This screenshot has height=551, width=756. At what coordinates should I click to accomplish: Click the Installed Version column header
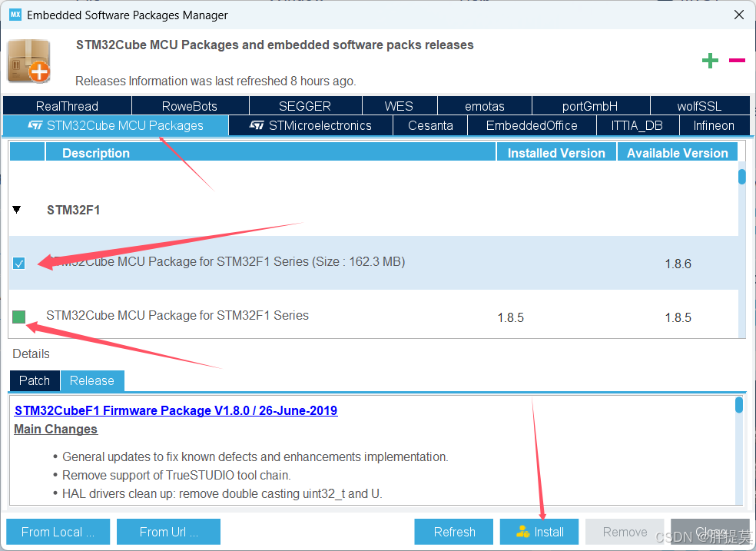(556, 153)
